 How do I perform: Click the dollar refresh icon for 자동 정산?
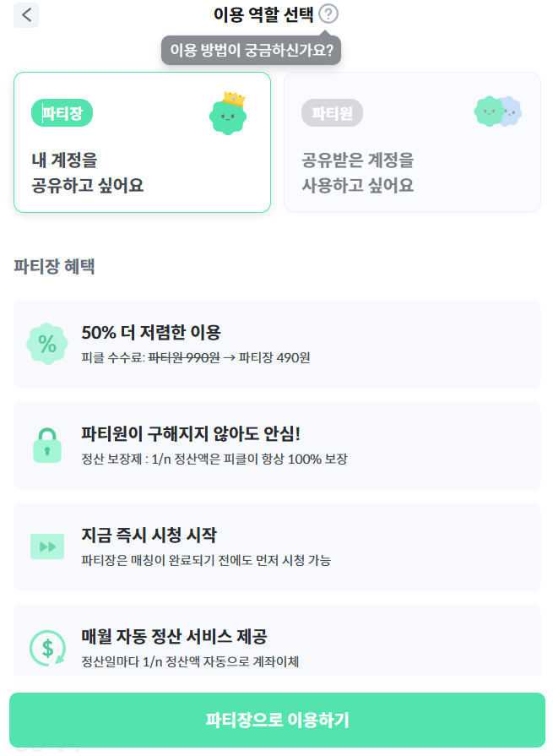pyautogui.click(x=48, y=647)
